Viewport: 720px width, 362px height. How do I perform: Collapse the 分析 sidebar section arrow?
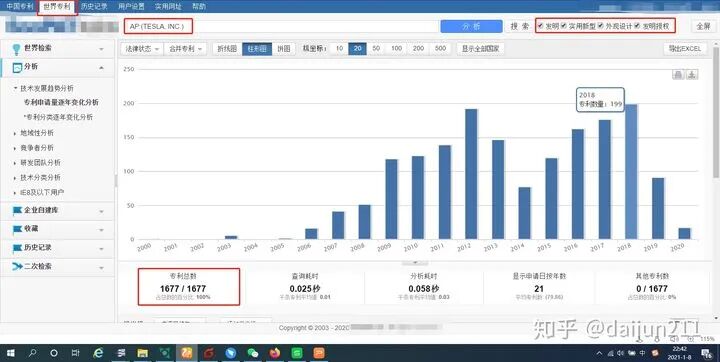click(x=101, y=68)
